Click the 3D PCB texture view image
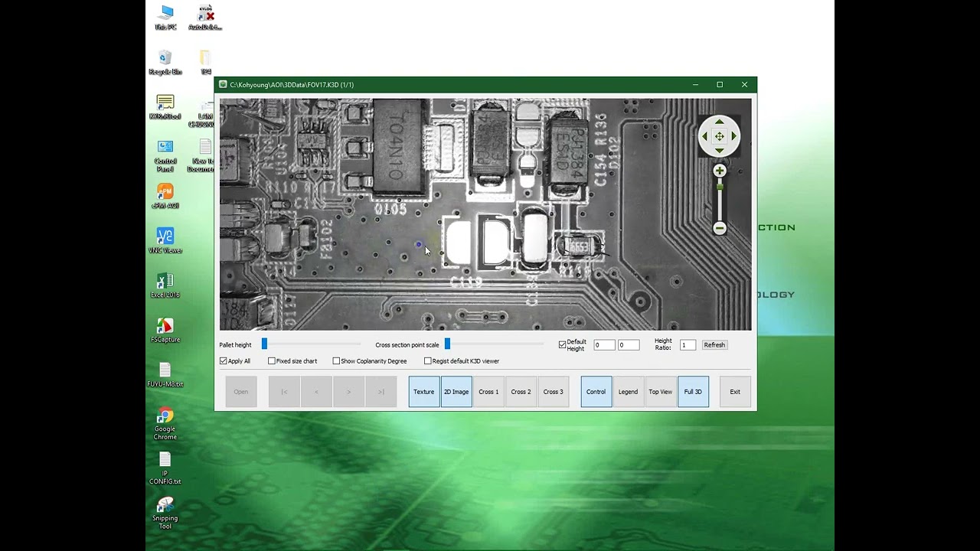 tap(485, 214)
